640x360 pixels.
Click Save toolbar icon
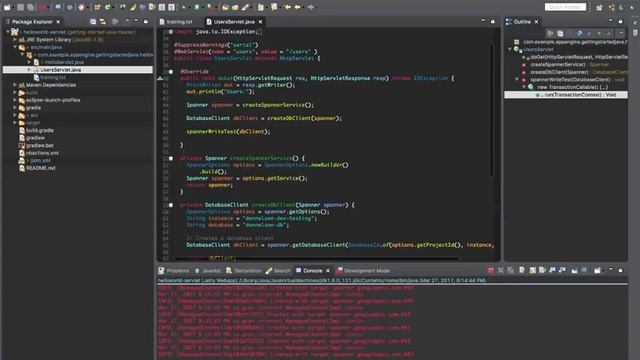[x=21, y=7]
